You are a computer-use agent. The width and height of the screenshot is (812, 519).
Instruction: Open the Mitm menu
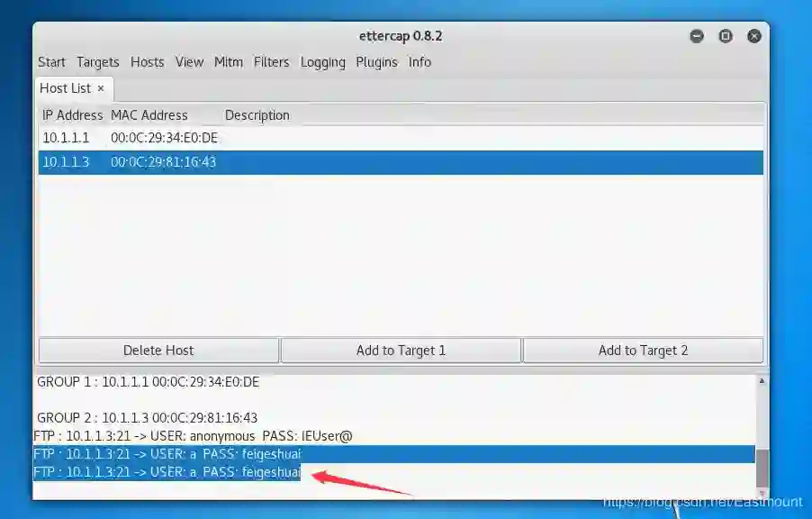(229, 62)
